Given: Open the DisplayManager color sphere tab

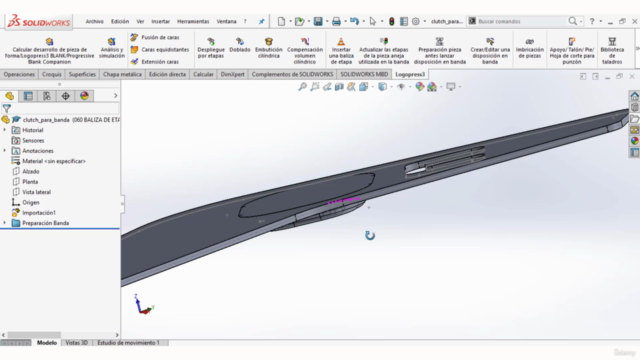Looking at the screenshot, I should 84,96.
